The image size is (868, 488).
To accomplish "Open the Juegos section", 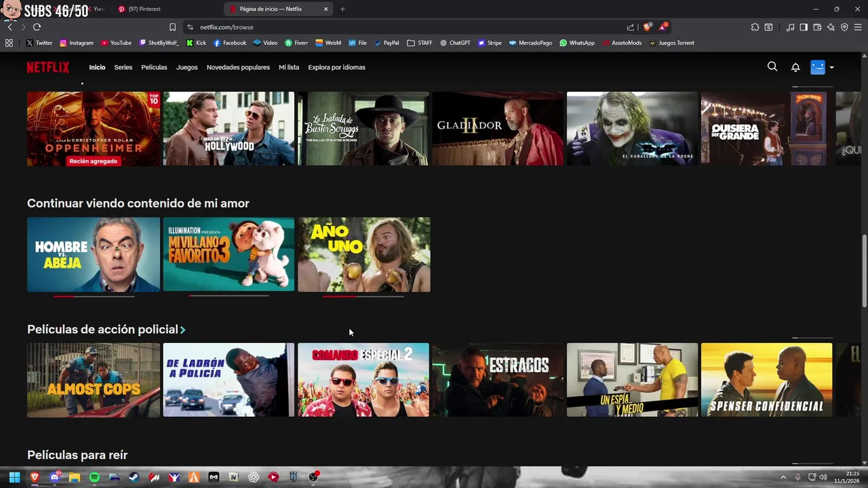I will 187,67.
